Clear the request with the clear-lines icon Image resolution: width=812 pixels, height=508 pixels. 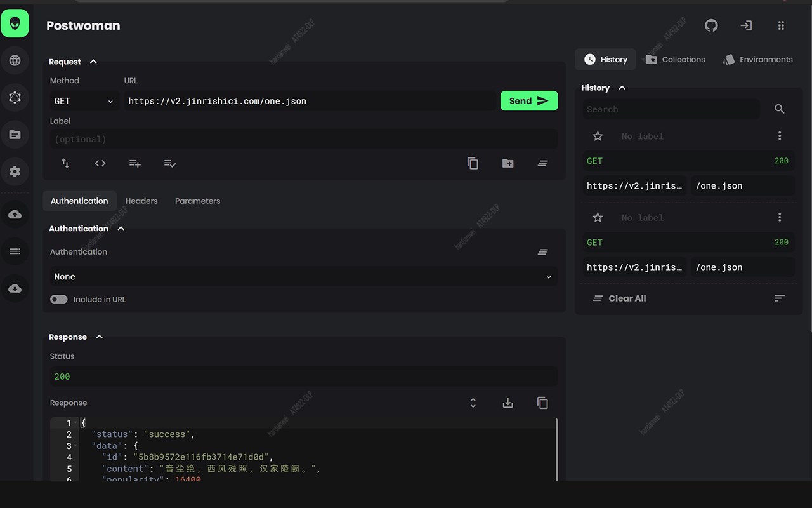[x=543, y=163]
